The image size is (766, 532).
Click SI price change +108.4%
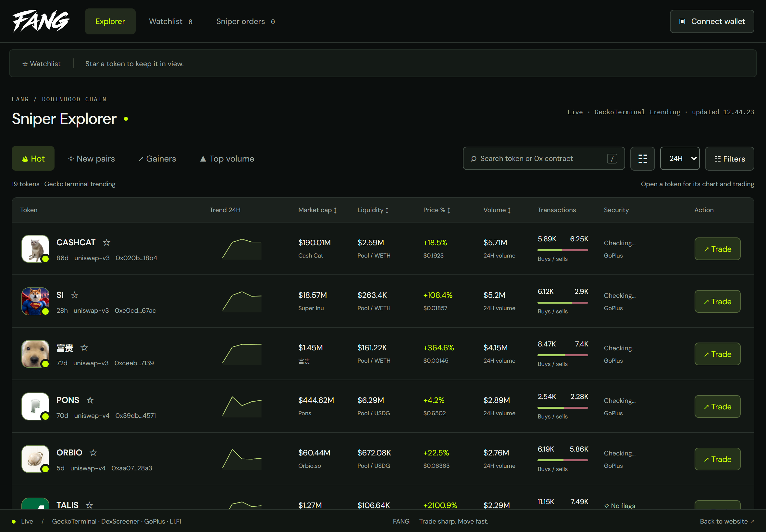[x=438, y=295]
